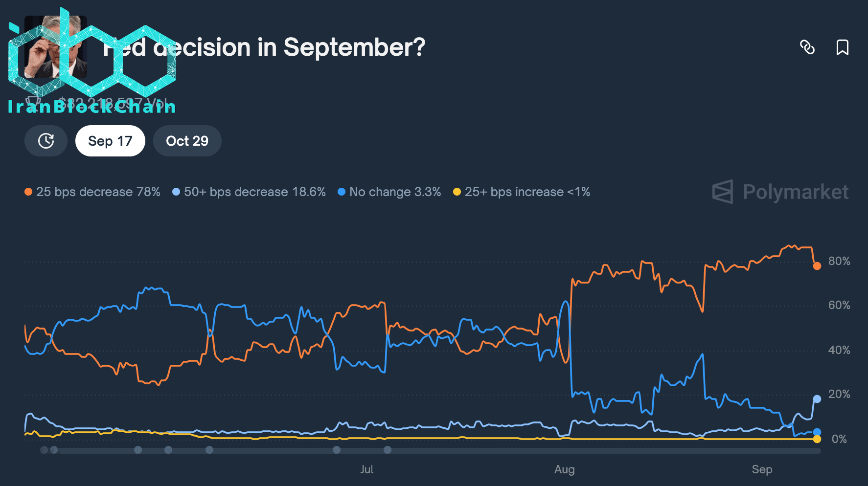
Task: Click the 'No change 3.3%' legend label
Action: 395,192
